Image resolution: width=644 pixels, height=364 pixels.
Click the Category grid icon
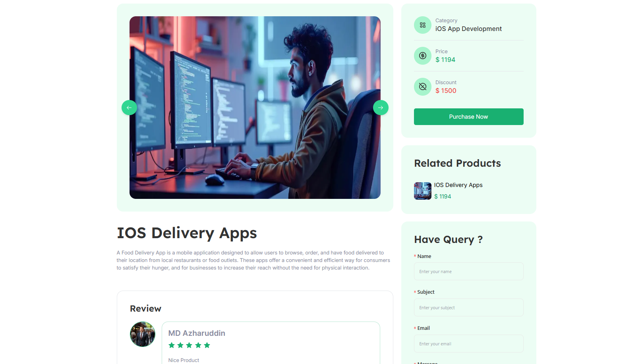click(x=423, y=25)
